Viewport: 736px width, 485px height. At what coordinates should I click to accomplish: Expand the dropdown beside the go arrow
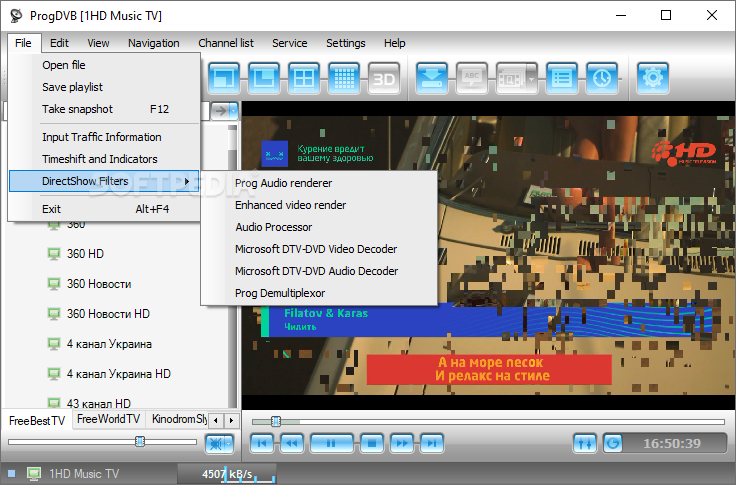coord(233,111)
